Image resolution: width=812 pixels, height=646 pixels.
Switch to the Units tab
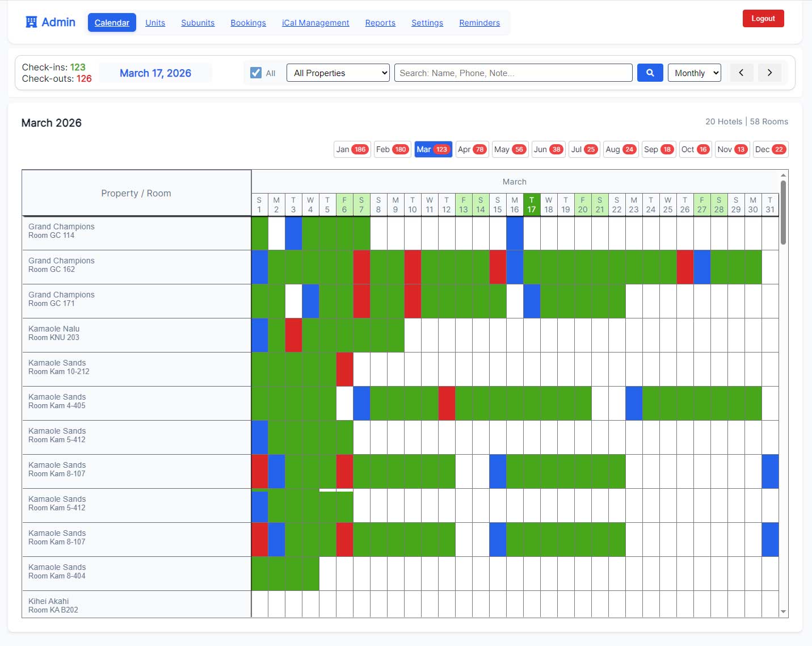tap(155, 23)
